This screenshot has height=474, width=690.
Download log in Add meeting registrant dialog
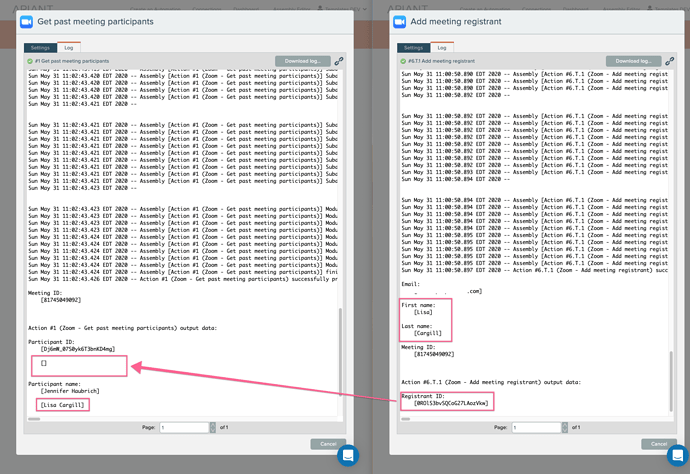tap(634, 61)
